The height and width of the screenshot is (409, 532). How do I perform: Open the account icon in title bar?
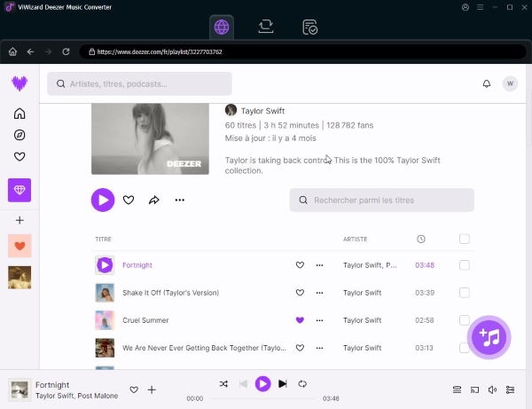[465, 7]
